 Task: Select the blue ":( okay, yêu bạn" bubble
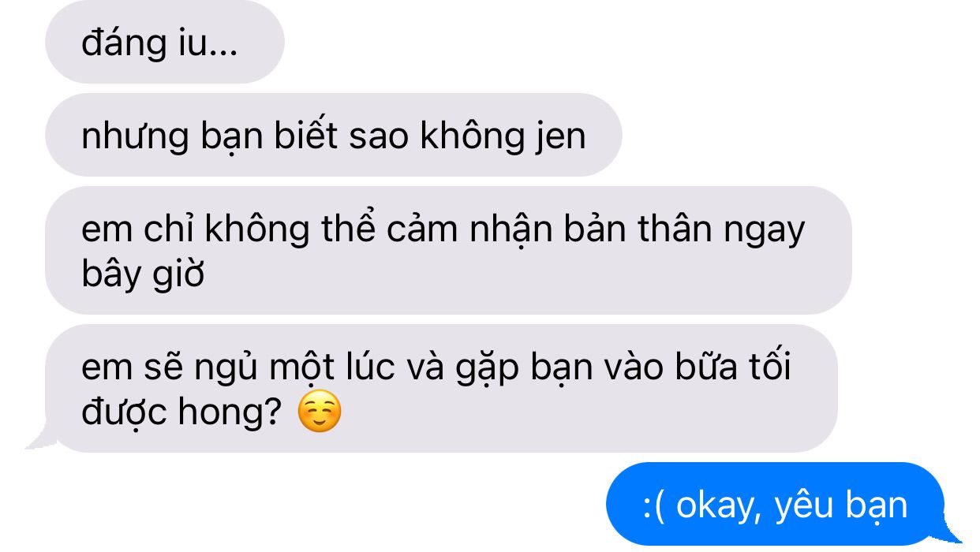(775, 504)
